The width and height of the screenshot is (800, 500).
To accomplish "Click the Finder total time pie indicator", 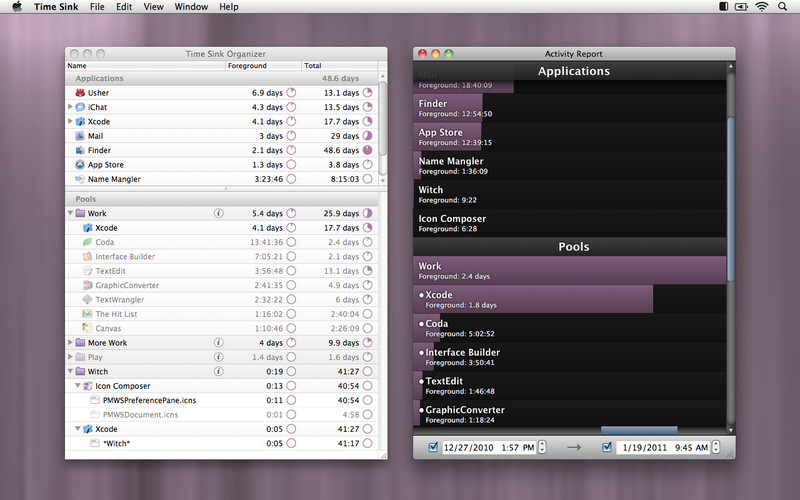I will pos(367,151).
